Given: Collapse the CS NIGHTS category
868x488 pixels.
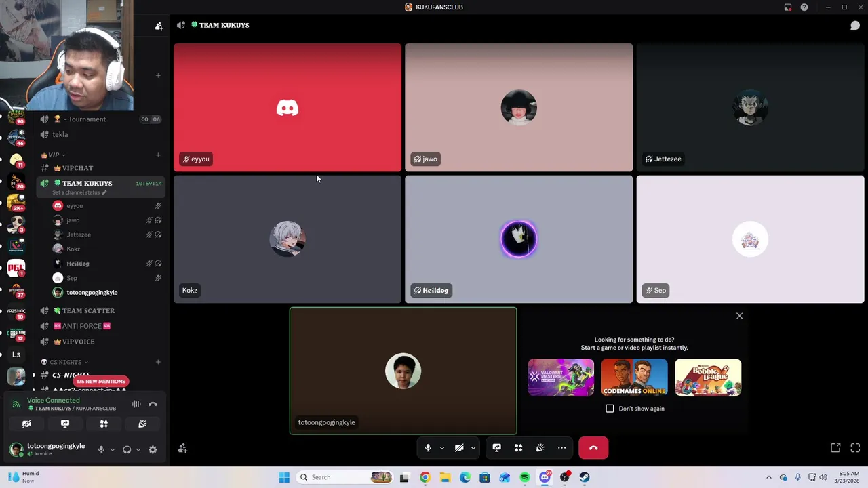Looking at the screenshot, I should point(64,362).
